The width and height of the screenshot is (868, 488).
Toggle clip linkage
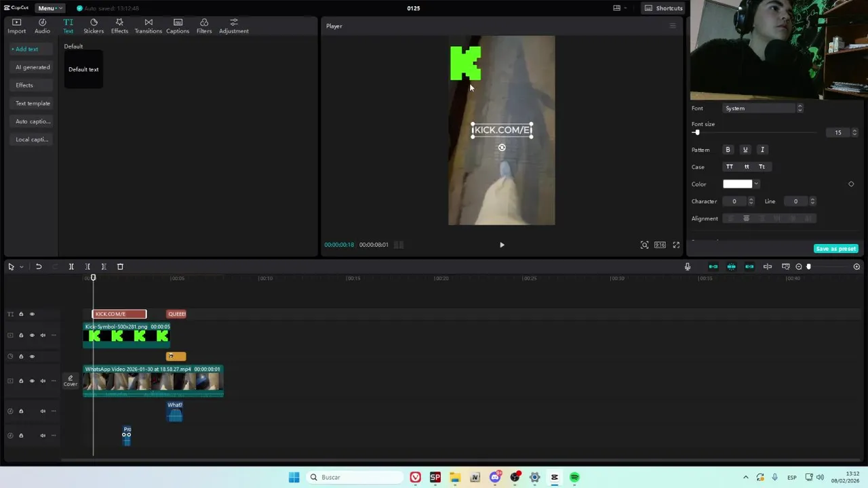coord(749,267)
